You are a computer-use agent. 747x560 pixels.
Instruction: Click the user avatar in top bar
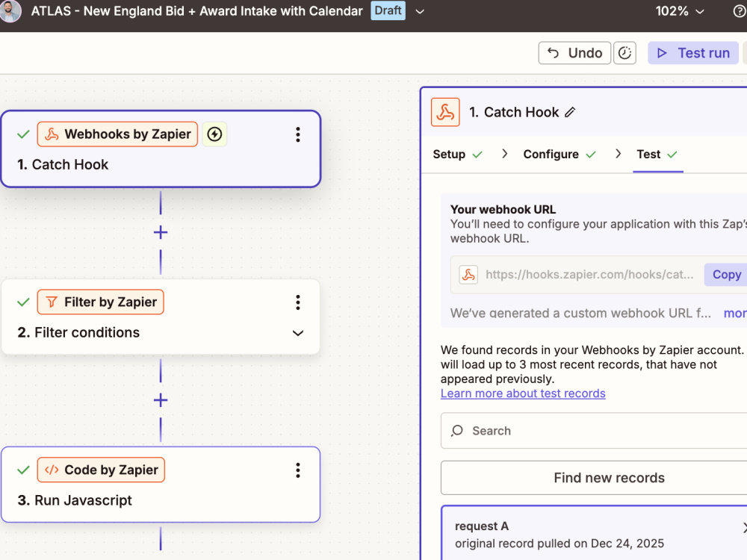(x=10, y=10)
